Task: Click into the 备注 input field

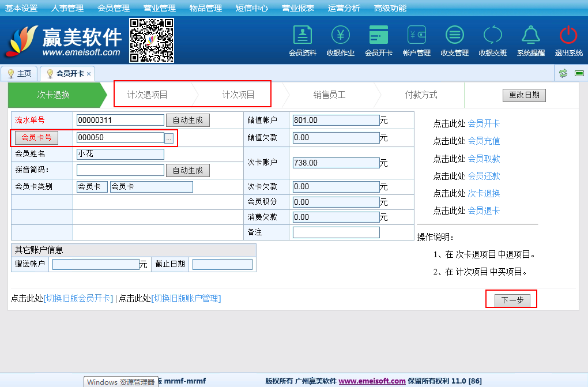Action: pyautogui.click(x=336, y=232)
